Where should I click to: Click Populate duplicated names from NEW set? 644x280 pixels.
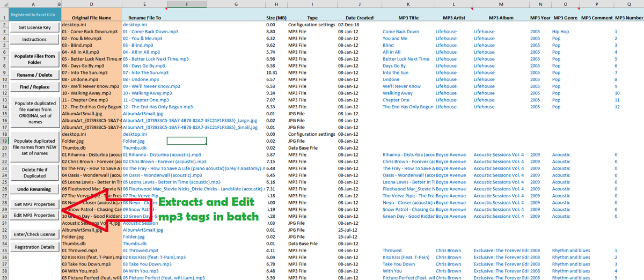(x=34, y=147)
